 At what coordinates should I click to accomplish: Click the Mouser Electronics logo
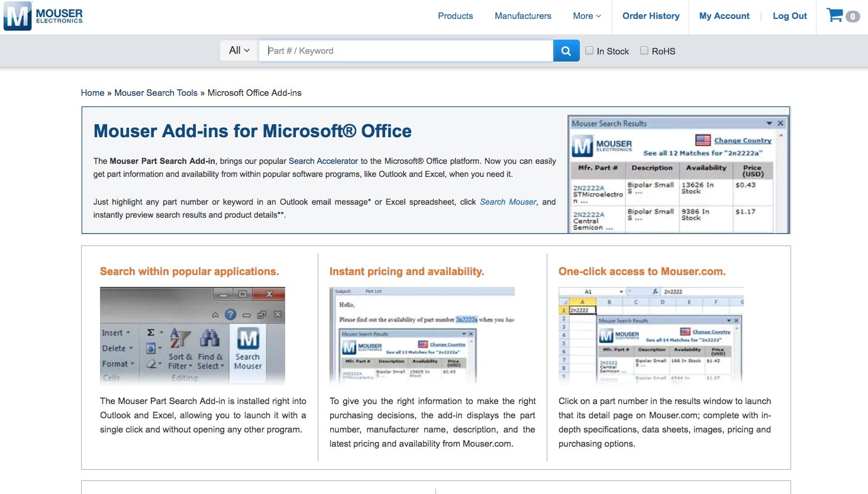point(44,16)
